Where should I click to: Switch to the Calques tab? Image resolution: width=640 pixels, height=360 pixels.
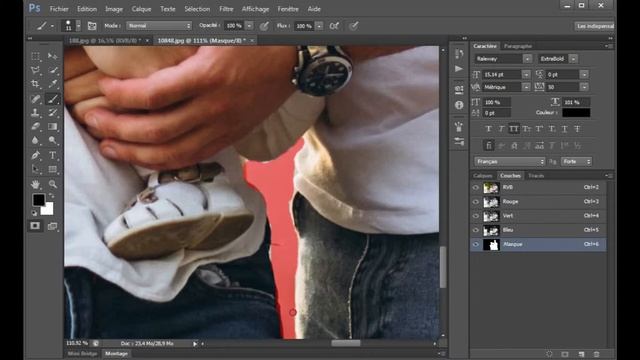pyautogui.click(x=483, y=176)
